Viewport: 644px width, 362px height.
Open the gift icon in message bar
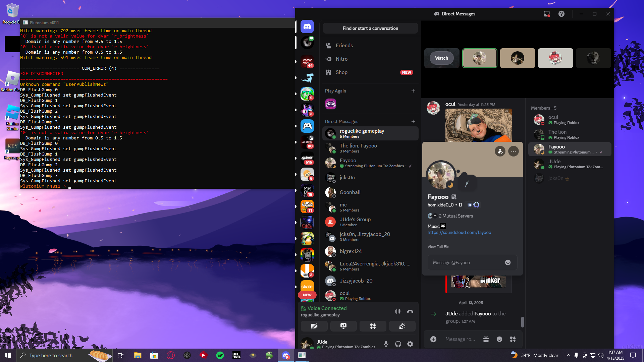coord(486,339)
